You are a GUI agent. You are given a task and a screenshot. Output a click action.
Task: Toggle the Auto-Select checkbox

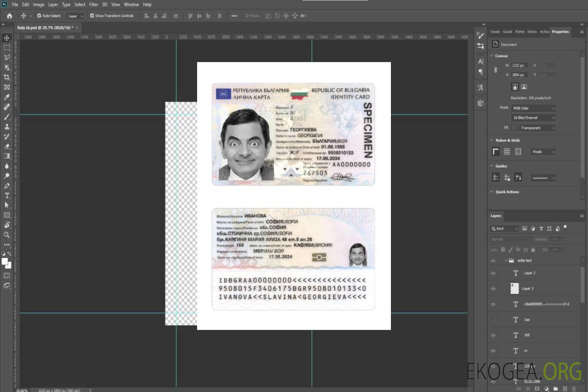point(39,16)
